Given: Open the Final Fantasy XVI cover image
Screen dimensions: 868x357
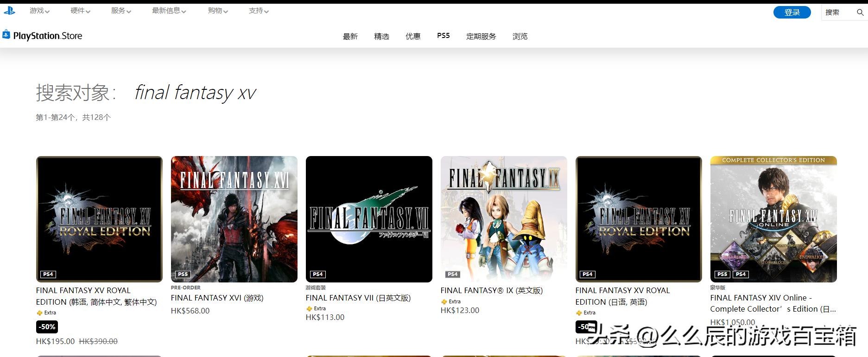Looking at the screenshot, I should click(234, 219).
